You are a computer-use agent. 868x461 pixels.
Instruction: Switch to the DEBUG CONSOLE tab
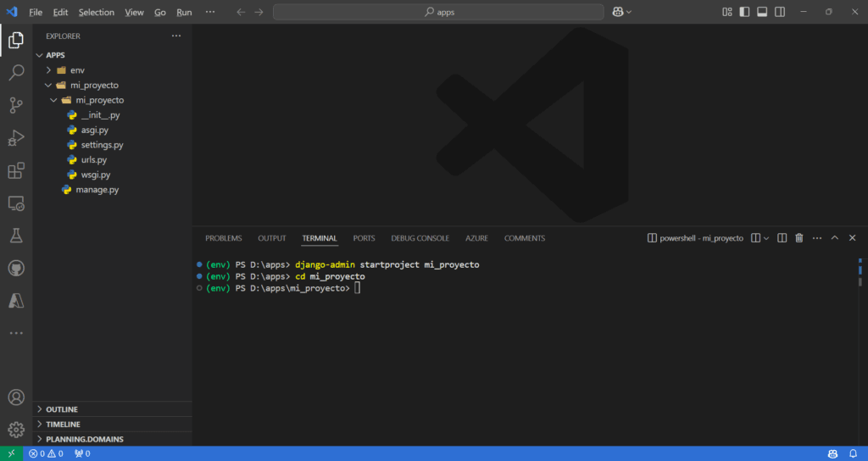coord(420,238)
